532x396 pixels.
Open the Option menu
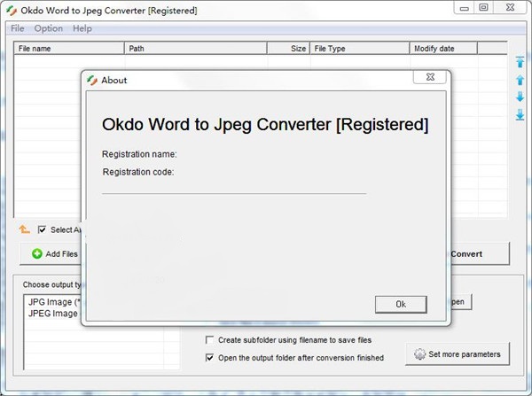(x=48, y=28)
